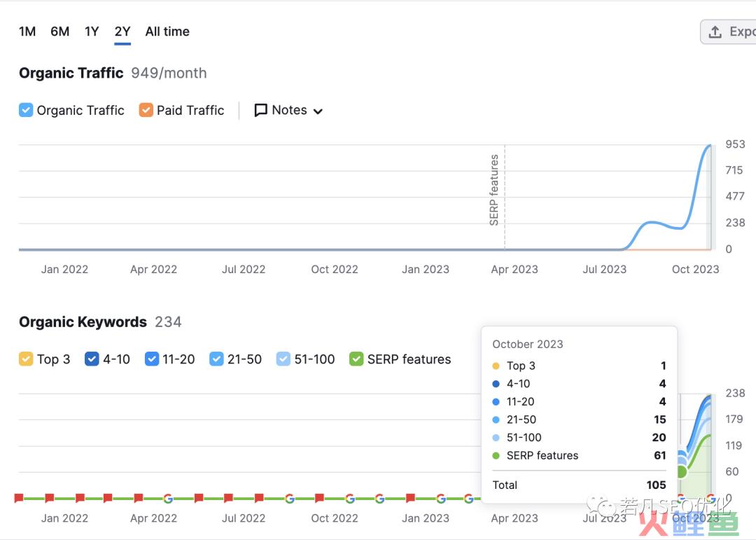This screenshot has width=756, height=540.
Task: Select the 2Y time range tab
Action: pyautogui.click(x=122, y=32)
